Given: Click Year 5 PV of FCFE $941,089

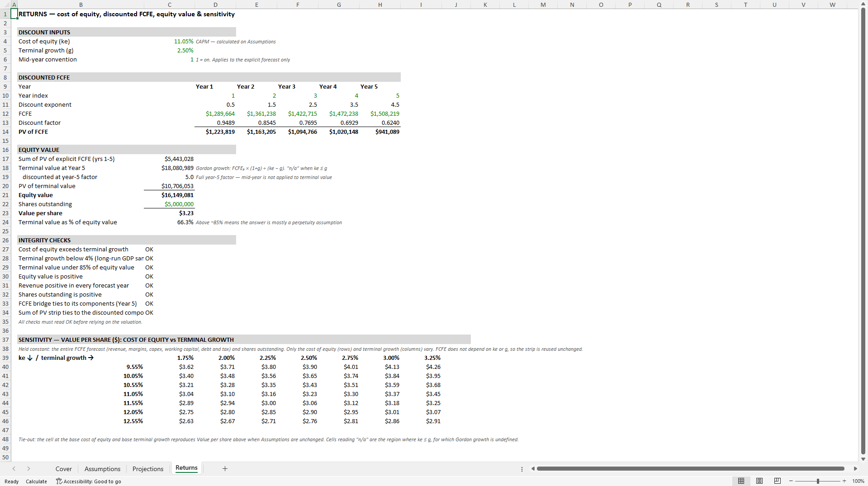Looking at the screenshot, I should [380, 132].
